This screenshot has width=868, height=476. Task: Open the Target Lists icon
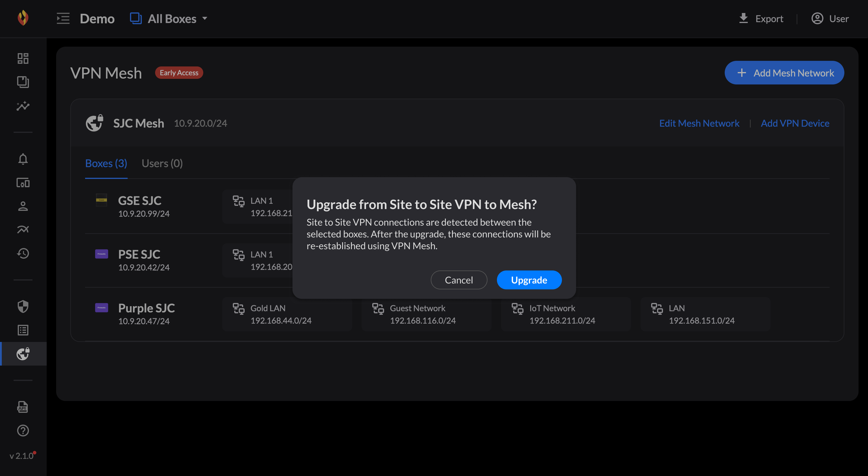click(x=23, y=330)
